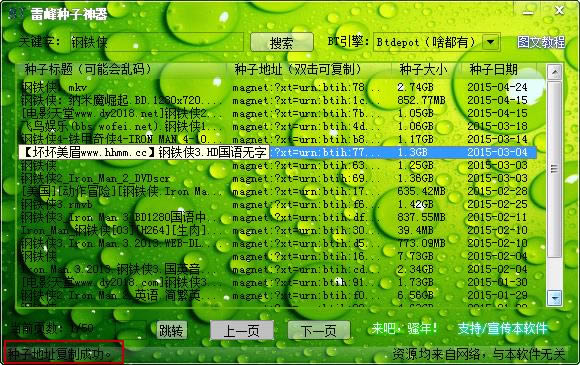Image resolution: width=580 pixels, height=365 pixels.
Task: Select the row titled 钢铁侠 mkv
Action: [x=276, y=88]
